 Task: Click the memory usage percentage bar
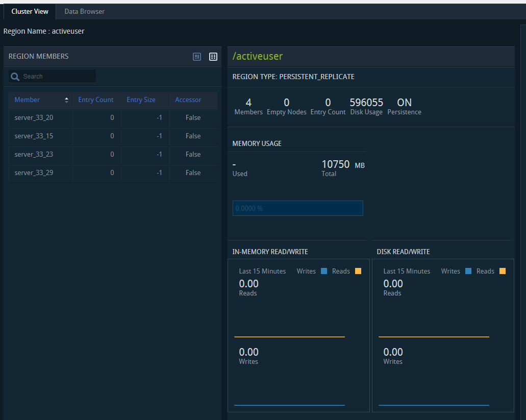(x=297, y=208)
